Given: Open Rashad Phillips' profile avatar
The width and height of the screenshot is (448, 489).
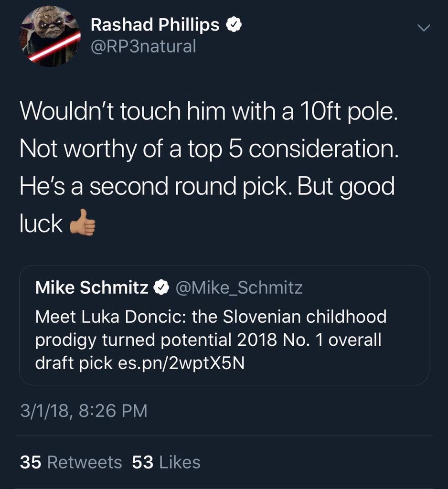Looking at the screenshot, I should tap(50, 36).
